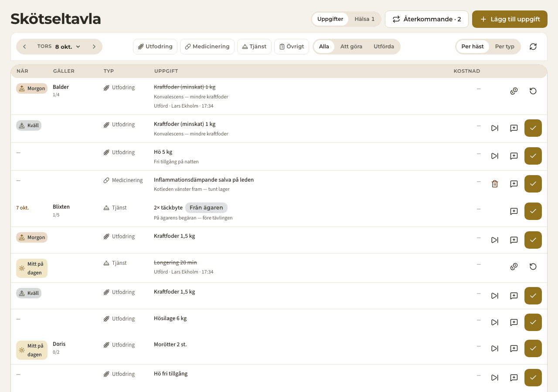Switch to the Hälsa tab
Viewport: 558px width, 392px height.
tap(364, 19)
